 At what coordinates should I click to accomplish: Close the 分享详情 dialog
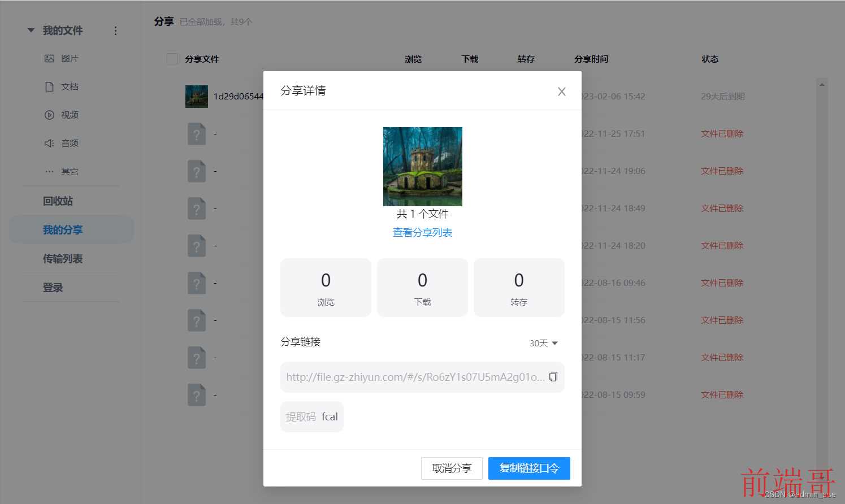pos(561,92)
